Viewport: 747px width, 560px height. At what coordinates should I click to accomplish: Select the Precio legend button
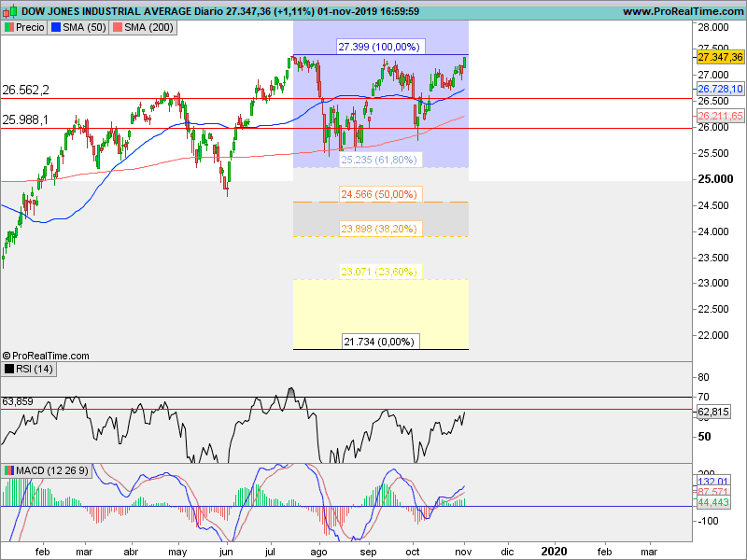tap(24, 28)
